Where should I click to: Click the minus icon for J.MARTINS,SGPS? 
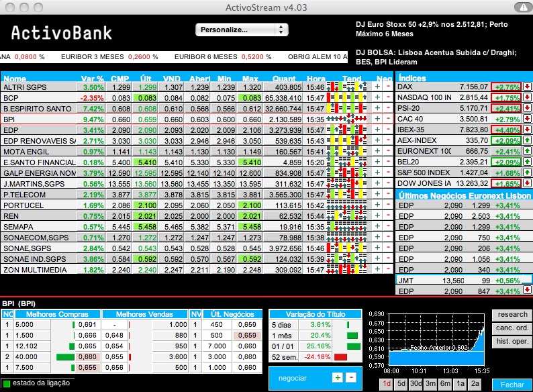click(388, 183)
